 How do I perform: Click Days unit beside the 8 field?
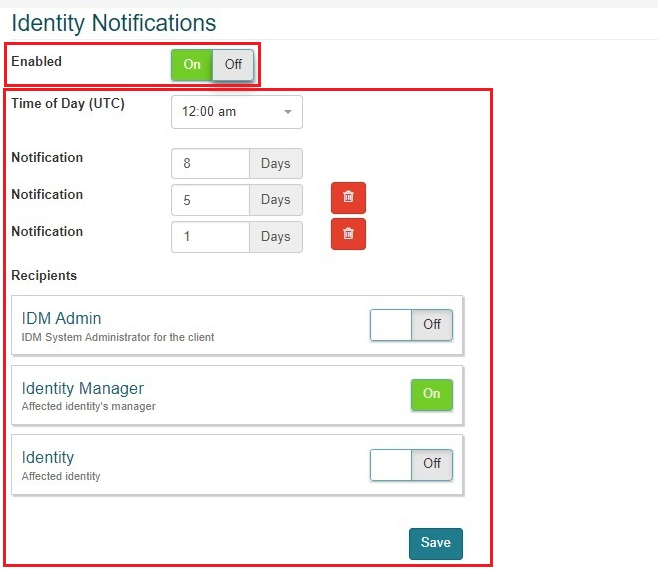(275, 164)
